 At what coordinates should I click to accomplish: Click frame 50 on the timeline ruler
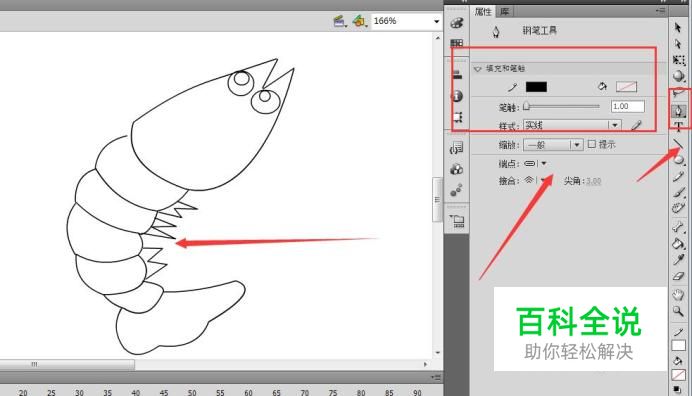(192, 392)
